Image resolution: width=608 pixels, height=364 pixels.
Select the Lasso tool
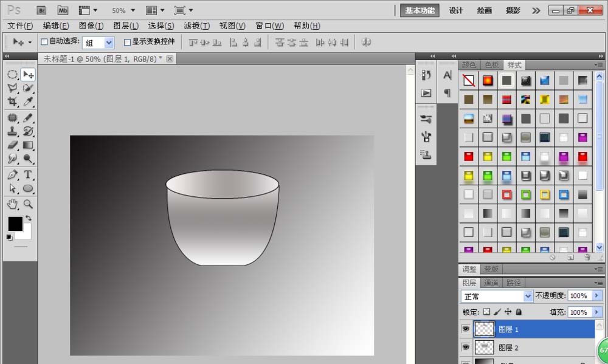pos(13,89)
